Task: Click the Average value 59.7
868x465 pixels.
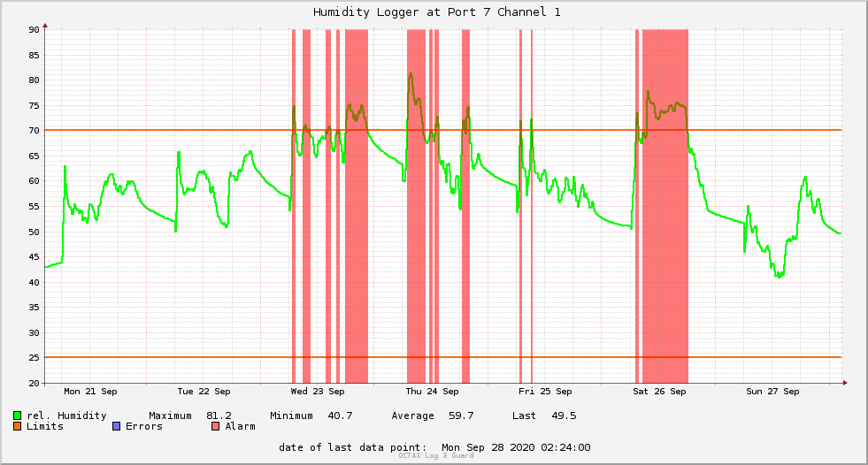Action: 461,415
